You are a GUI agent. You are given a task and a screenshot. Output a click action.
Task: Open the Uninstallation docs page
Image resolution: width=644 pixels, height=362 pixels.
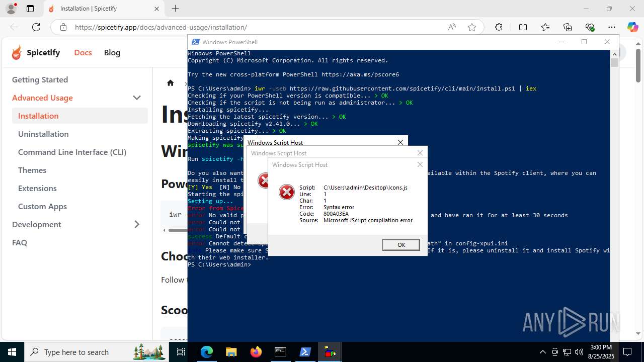43,134
